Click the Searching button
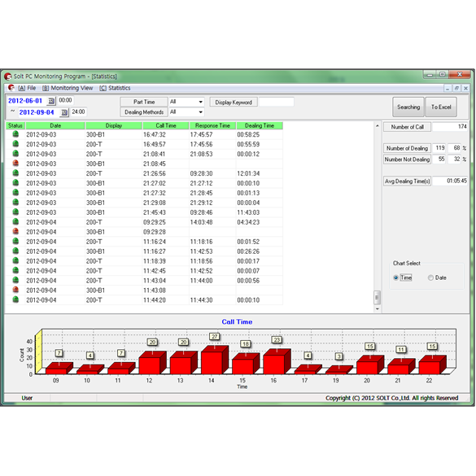Image resolution: width=476 pixels, height=476 pixels. tap(408, 107)
